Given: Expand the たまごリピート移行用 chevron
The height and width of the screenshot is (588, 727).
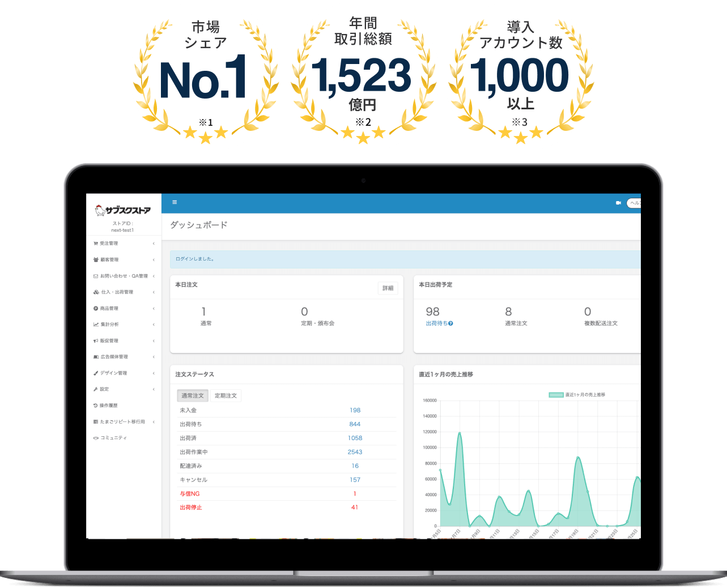Looking at the screenshot, I should pyautogui.click(x=154, y=422).
